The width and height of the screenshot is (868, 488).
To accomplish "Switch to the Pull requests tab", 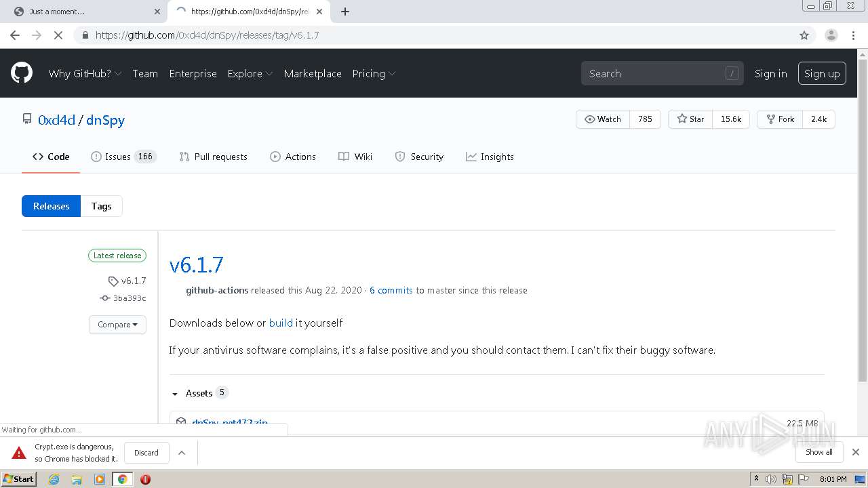I will tap(213, 157).
